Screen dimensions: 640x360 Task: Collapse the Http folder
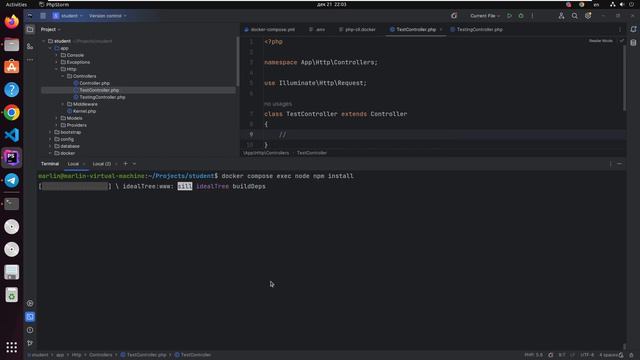click(57, 69)
